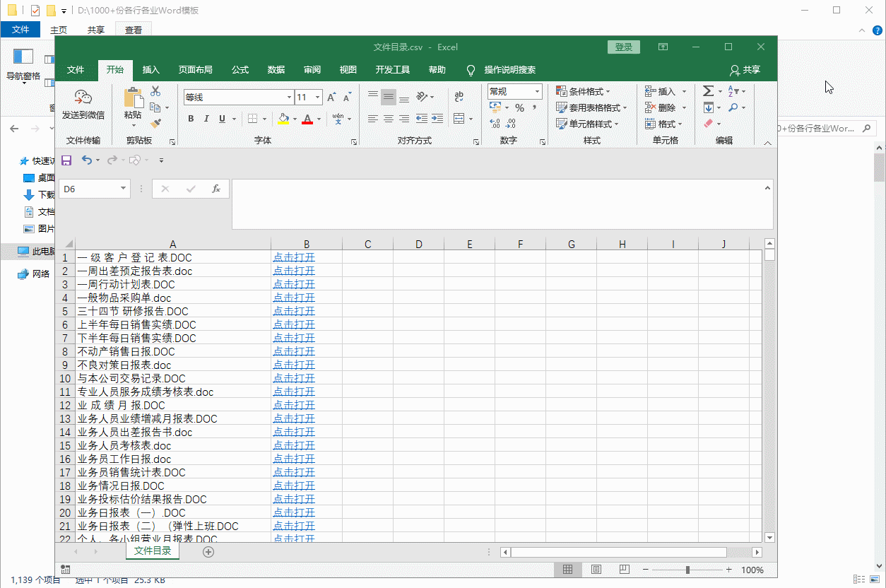Switch to the 开发工具 ribbon tab
This screenshot has width=886, height=588.
tap(393, 70)
